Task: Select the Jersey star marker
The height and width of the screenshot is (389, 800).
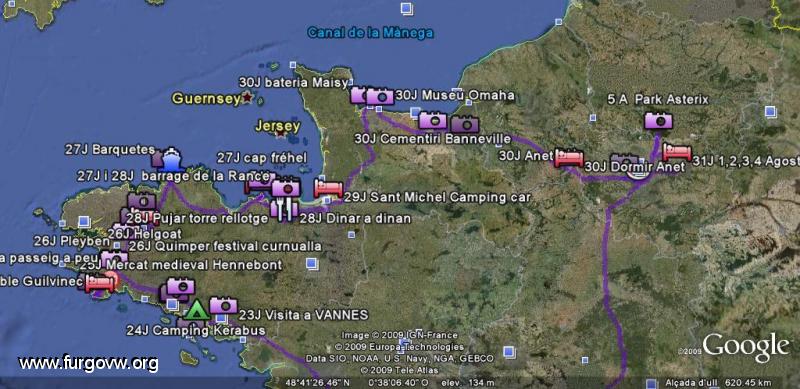Action: [x=280, y=133]
